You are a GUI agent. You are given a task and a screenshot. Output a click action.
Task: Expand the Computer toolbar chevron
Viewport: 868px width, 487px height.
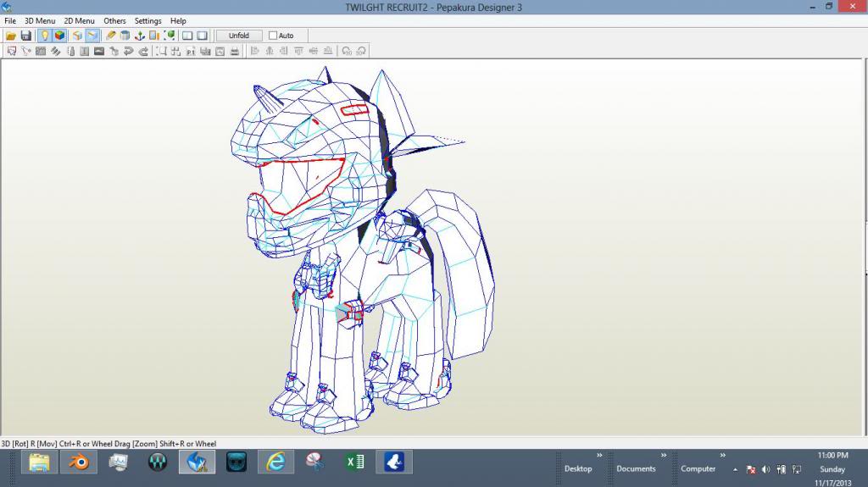(x=722, y=455)
